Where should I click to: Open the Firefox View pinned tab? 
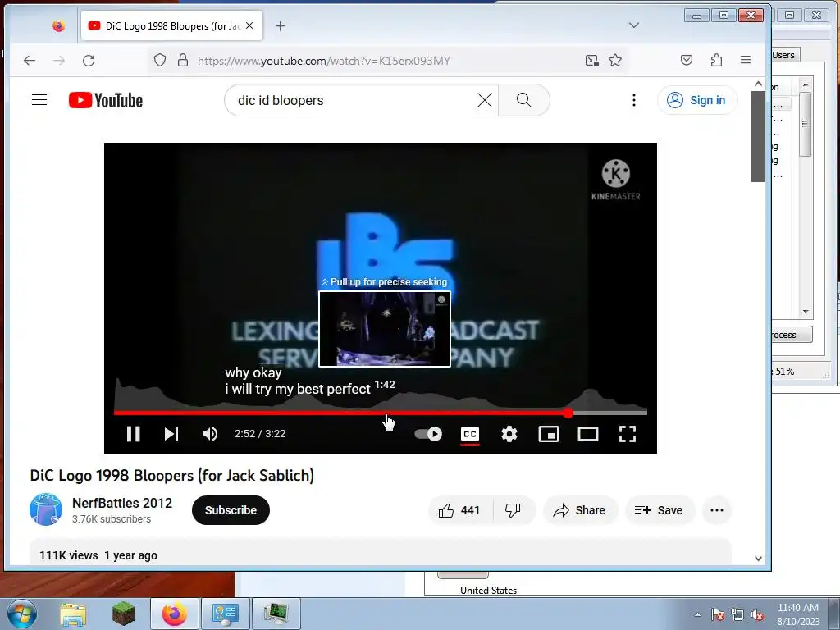59,25
